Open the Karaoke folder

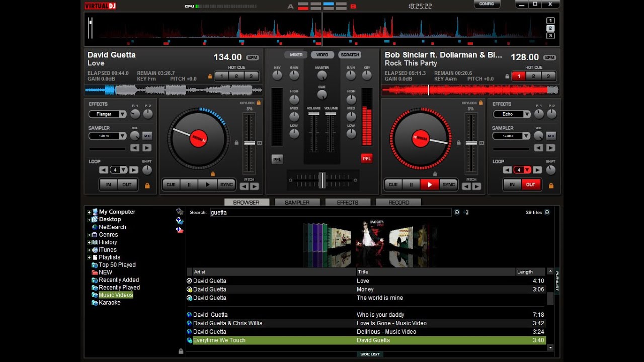(x=110, y=303)
